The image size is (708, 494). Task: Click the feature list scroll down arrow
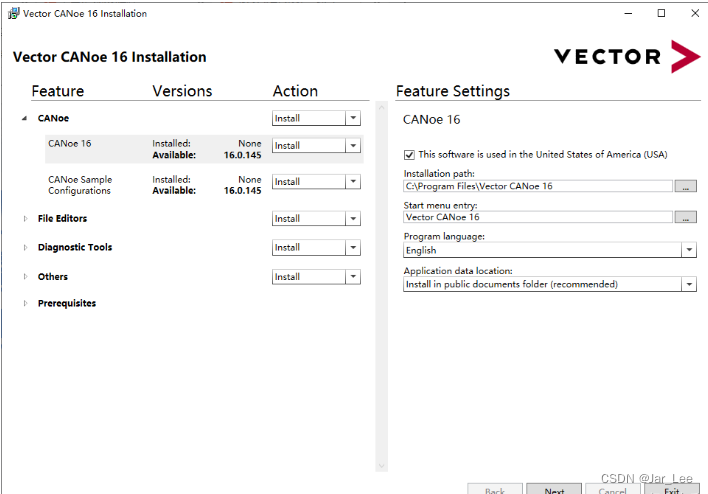[x=382, y=466]
